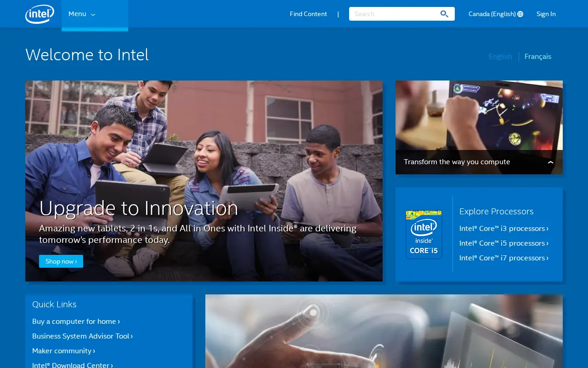The width and height of the screenshot is (588, 368).
Task: Open Intel Core i3 processors link
Action: tap(504, 229)
